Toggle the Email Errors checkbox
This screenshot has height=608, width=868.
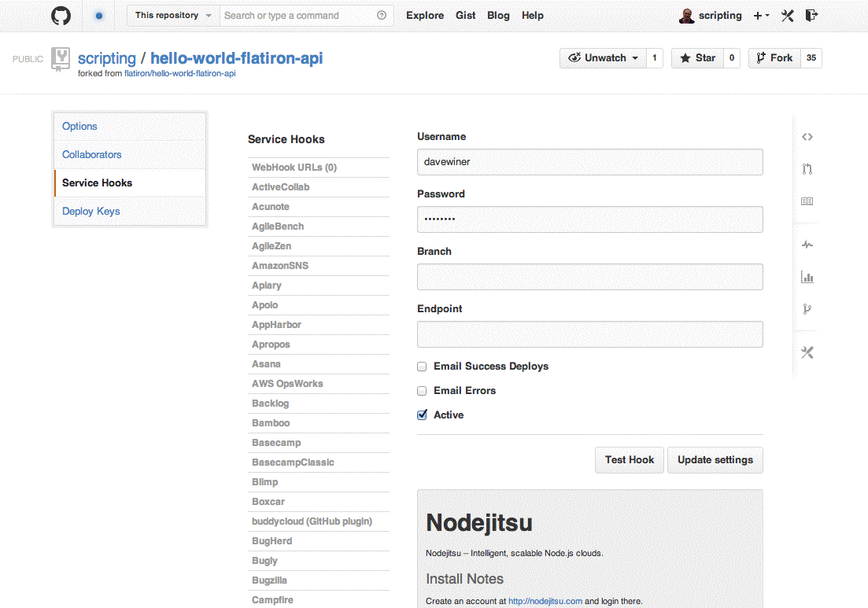click(422, 391)
